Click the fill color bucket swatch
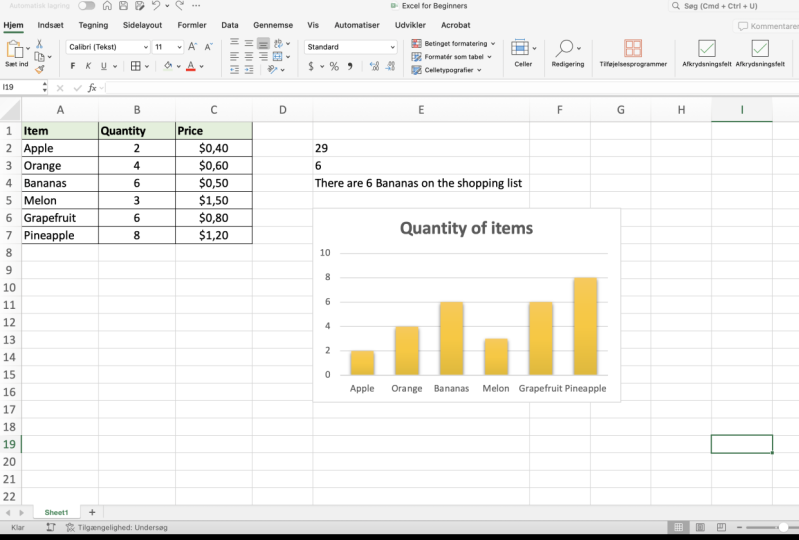799x540 pixels. tap(168, 66)
